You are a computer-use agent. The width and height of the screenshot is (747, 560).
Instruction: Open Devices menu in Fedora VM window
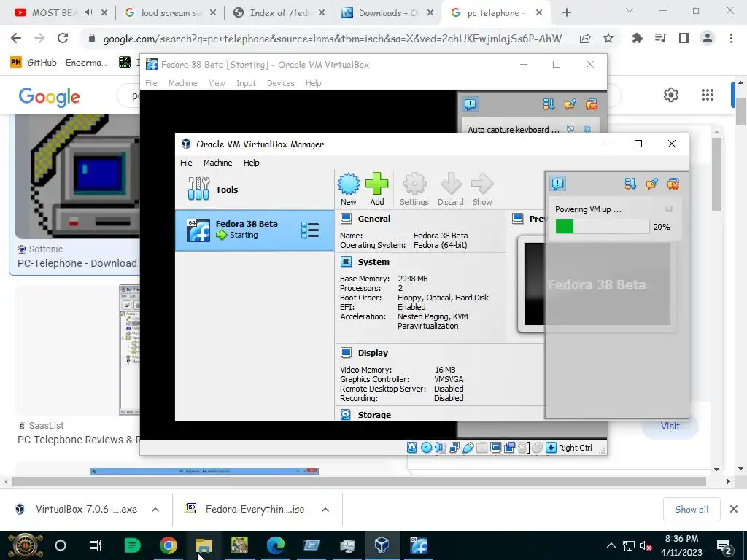pyautogui.click(x=281, y=83)
